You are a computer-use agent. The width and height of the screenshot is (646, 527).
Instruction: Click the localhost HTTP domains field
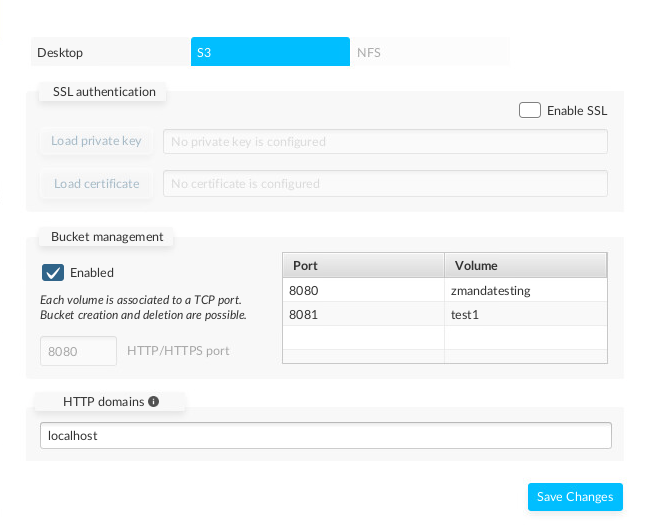(x=325, y=436)
